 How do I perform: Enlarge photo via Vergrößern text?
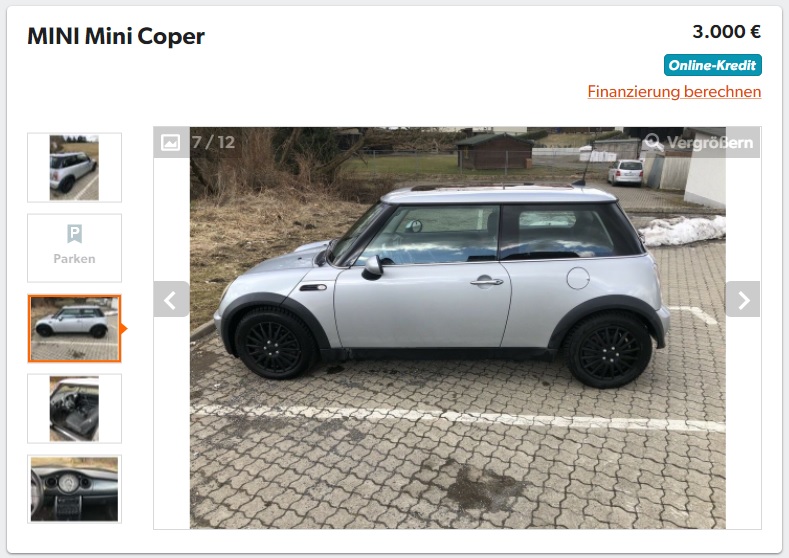[710, 143]
